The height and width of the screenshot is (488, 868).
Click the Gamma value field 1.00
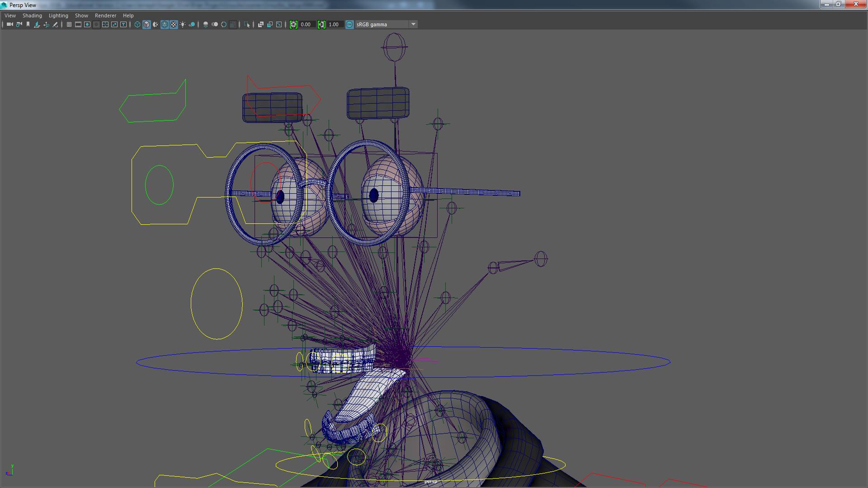[x=335, y=24]
